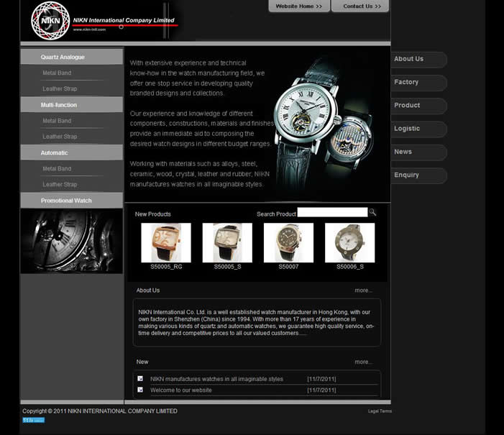Go to the Product page
The width and height of the screenshot is (504, 435).
click(x=418, y=106)
